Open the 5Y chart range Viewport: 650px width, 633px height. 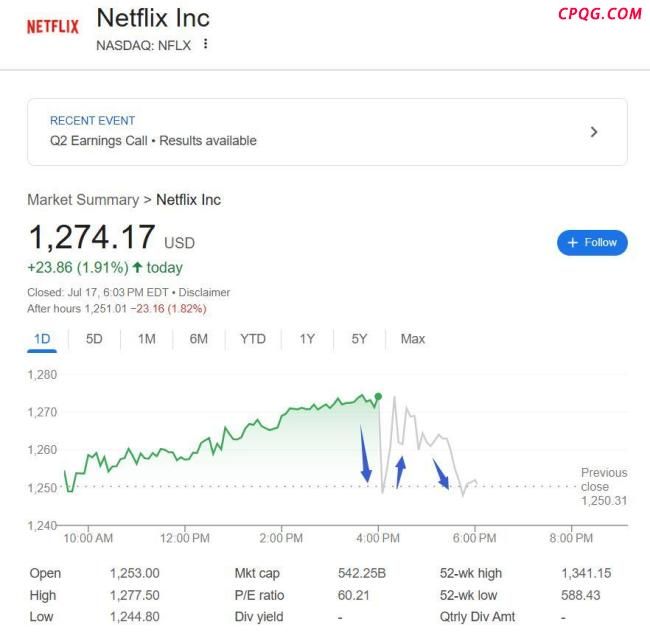tap(359, 339)
